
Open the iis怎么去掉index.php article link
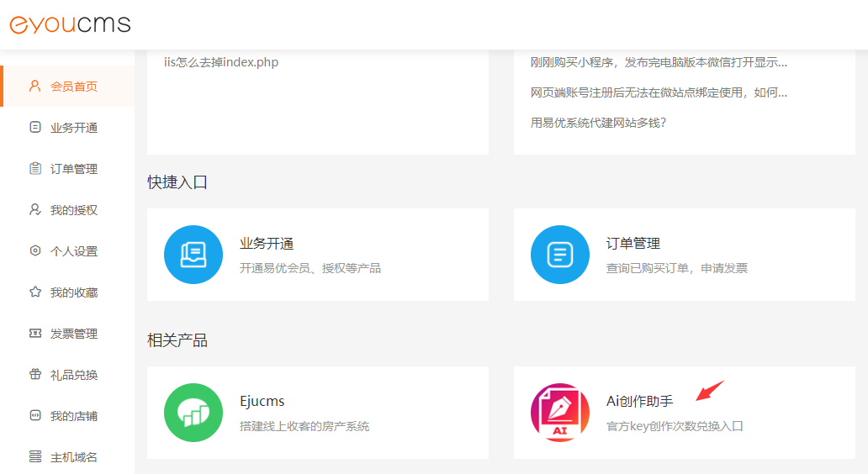[221, 62]
